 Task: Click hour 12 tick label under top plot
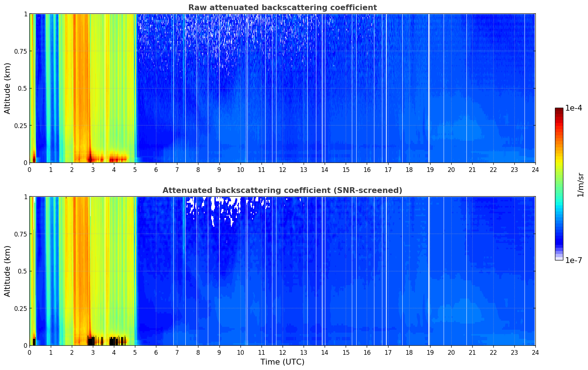(283, 169)
